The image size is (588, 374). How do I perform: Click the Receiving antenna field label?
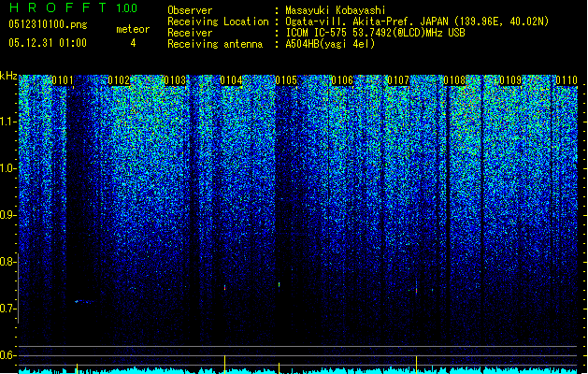point(215,44)
